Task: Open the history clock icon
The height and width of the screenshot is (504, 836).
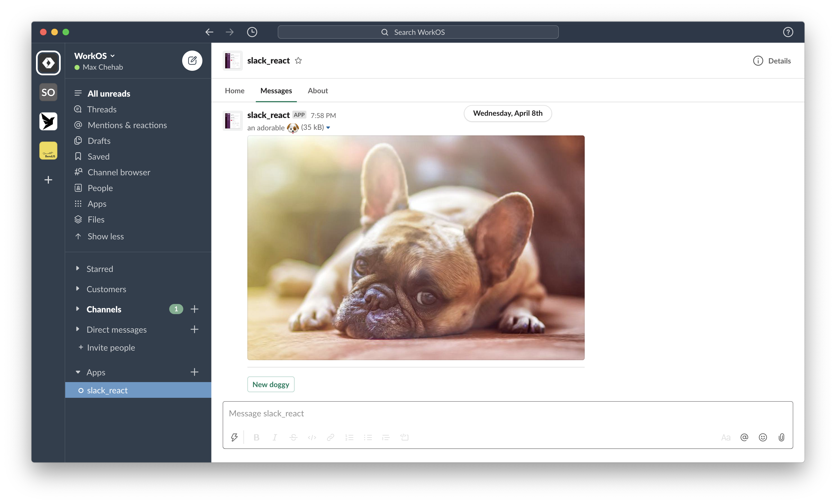Action: pos(252,32)
